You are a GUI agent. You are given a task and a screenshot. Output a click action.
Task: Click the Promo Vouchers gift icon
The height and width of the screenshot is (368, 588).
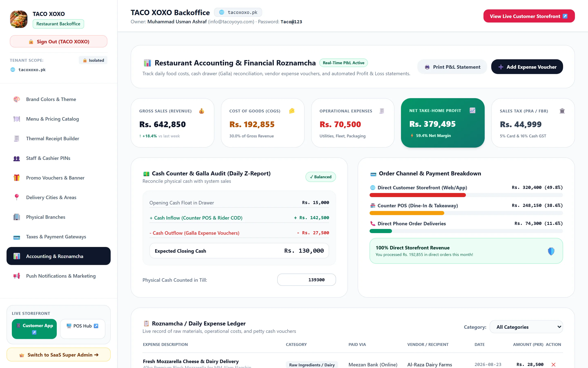point(17,178)
